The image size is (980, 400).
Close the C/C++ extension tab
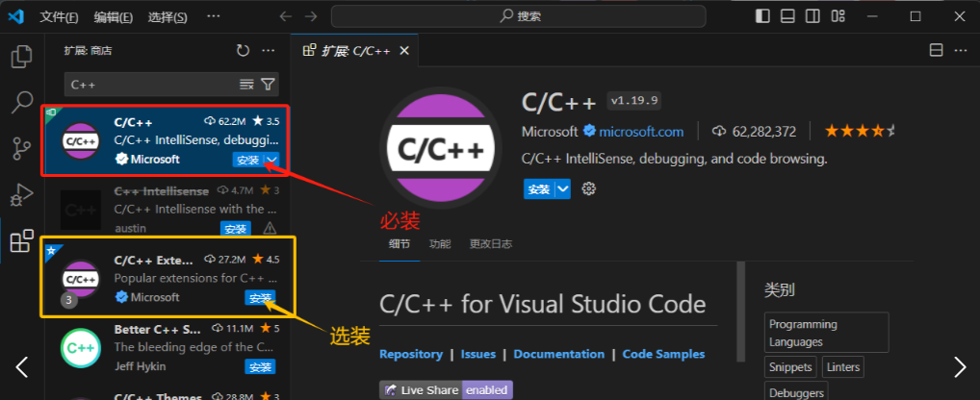tap(404, 51)
